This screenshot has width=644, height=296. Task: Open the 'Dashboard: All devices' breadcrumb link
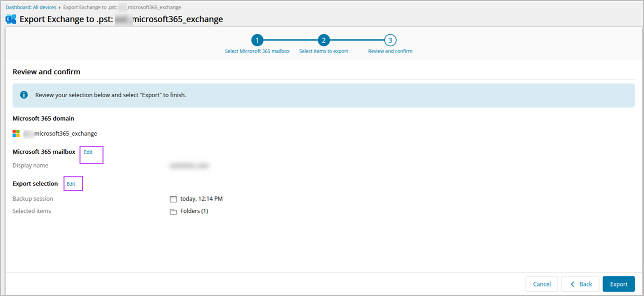click(31, 8)
